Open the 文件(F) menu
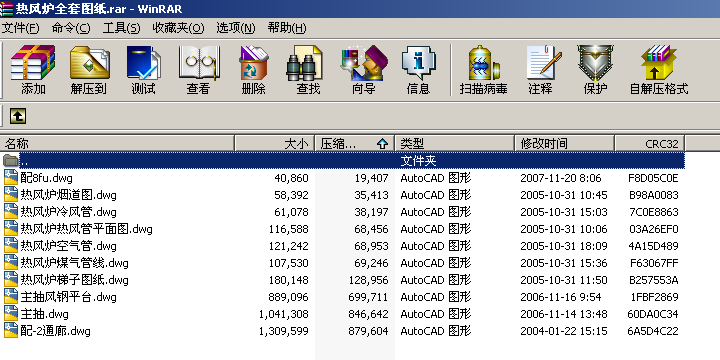 point(21,28)
